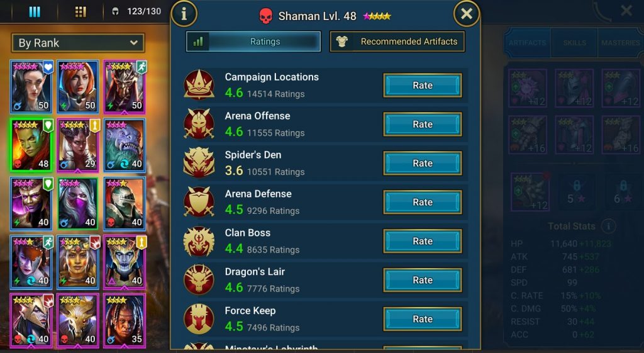Rate the champion for Spider's Den
The height and width of the screenshot is (353, 644).
pos(423,163)
